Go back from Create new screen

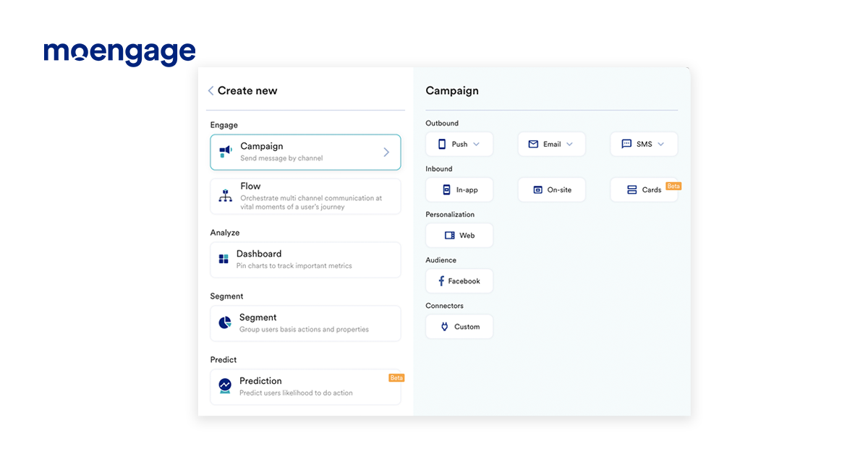point(210,90)
